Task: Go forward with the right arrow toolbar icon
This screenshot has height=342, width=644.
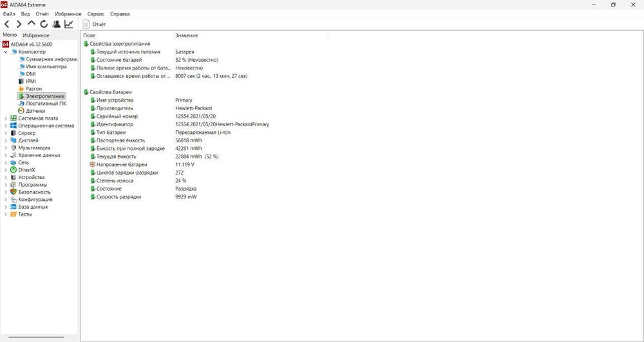Action: [x=19, y=24]
